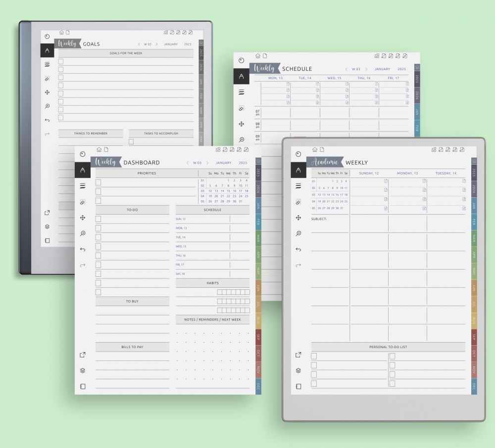
Task: Open the SEP side tab on Weekly Dashboard page
Action: pyautogui.click(x=258, y=337)
